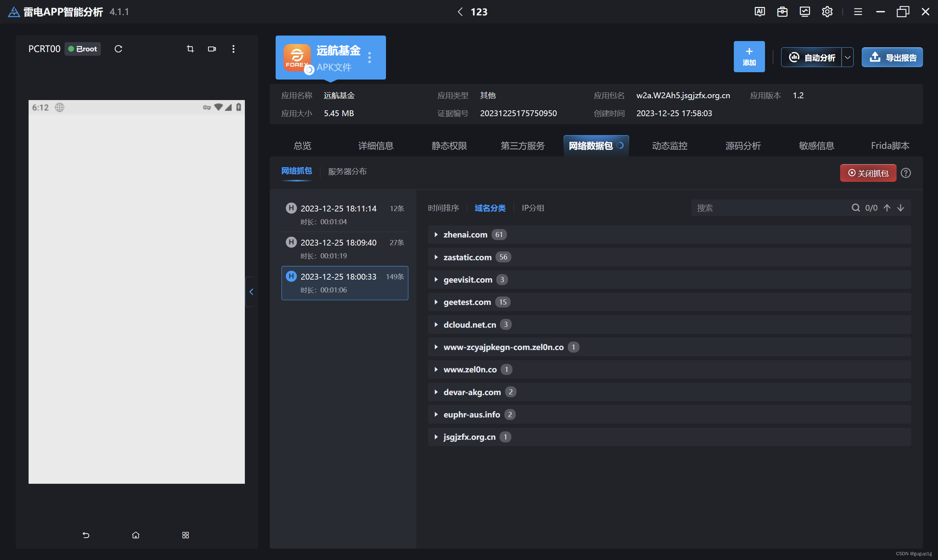Click the evidence number 20231225175750950
The width and height of the screenshot is (938, 560).
(x=518, y=113)
